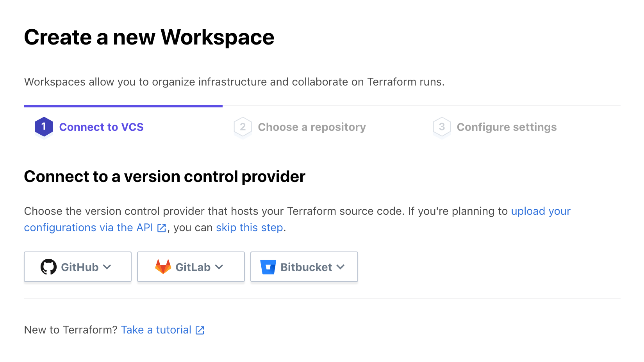Expand the Bitbucket dropdown chevron
This screenshot has height=362, width=644.
pyautogui.click(x=341, y=267)
